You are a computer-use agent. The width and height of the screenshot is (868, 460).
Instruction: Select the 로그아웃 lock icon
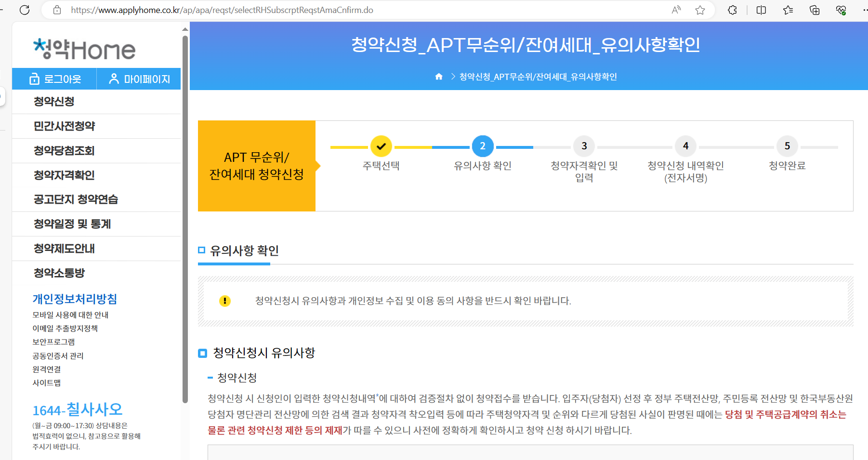(34, 79)
